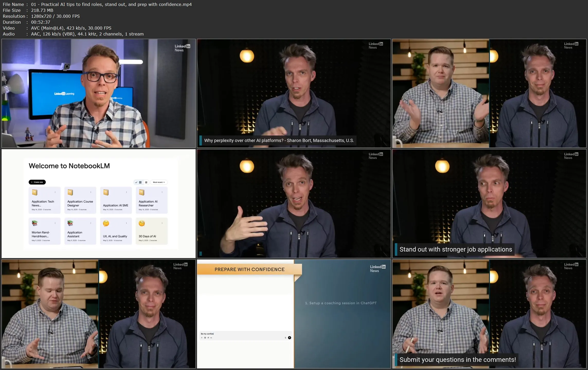Click the plus attach icon in ChatGPT prompt box
This screenshot has width=588, height=370.
click(202, 338)
